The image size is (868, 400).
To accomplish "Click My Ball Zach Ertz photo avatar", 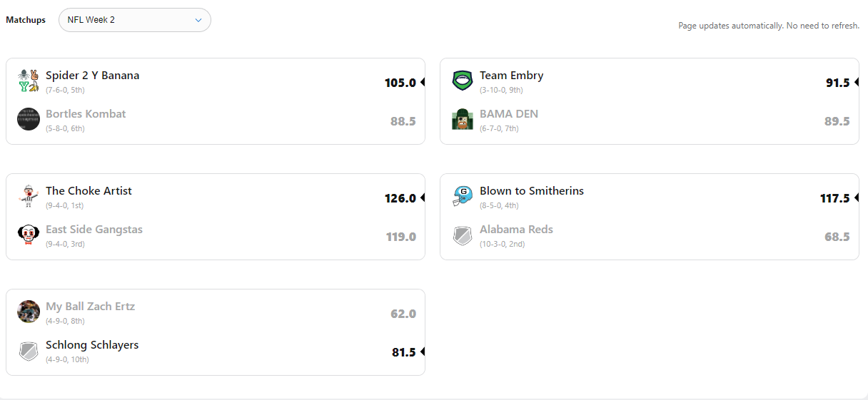I will pyautogui.click(x=29, y=312).
